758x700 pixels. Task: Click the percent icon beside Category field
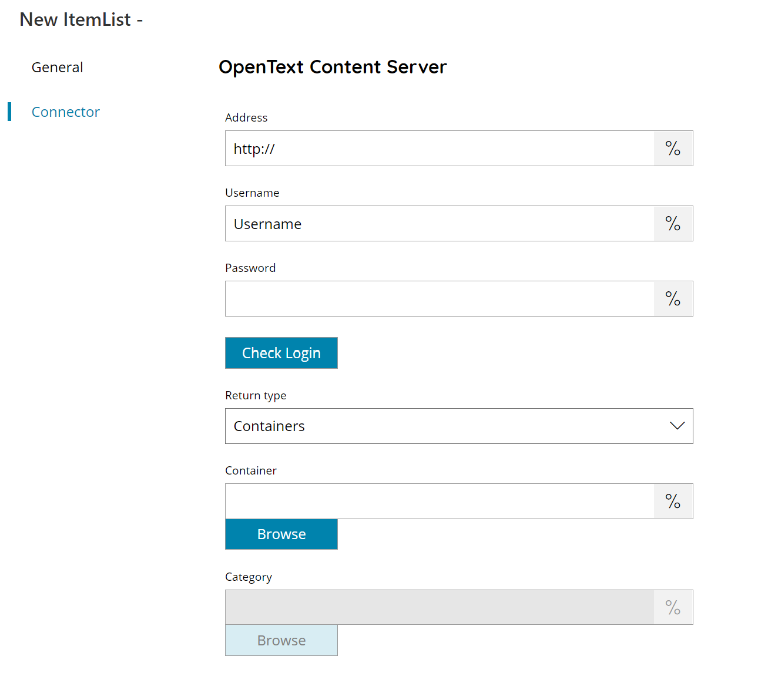(673, 607)
